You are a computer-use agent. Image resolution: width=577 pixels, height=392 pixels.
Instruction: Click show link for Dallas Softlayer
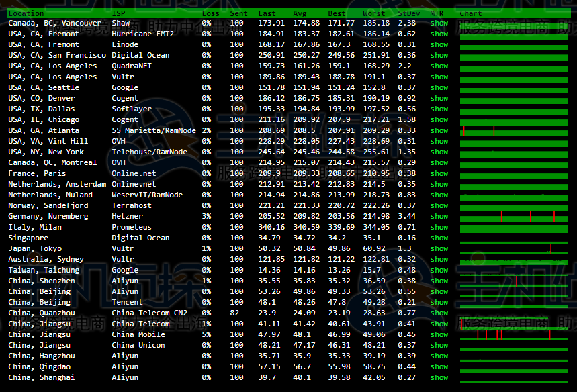[439, 109]
